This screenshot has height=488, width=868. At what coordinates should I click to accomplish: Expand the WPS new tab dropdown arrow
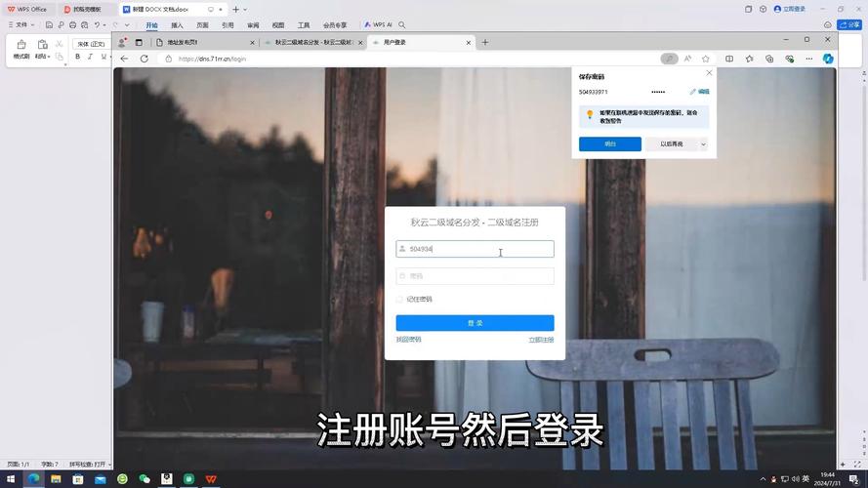click(x=245, y=10)
